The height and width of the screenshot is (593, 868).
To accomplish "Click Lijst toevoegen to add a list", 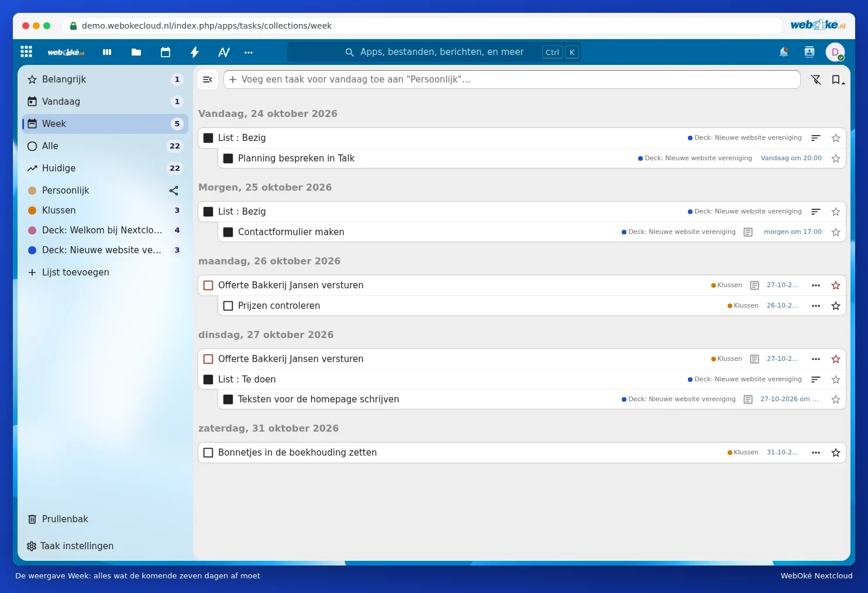I will click(105, 273).
